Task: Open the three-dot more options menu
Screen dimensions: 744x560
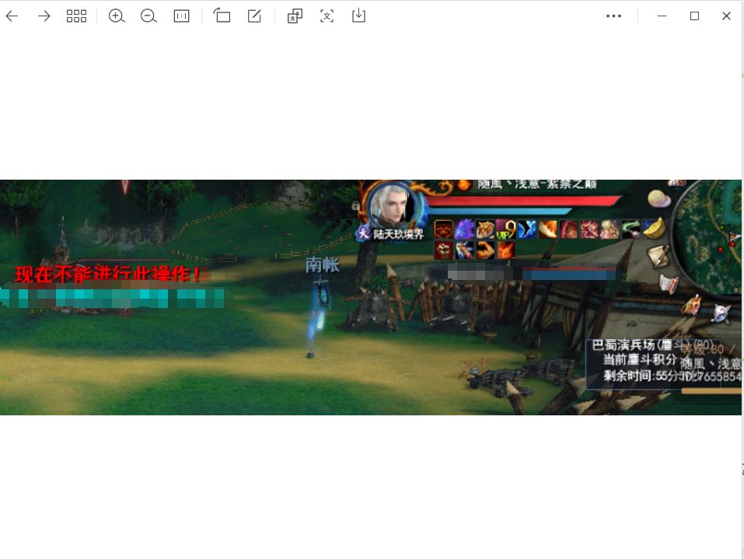Action: pos(613,16)
